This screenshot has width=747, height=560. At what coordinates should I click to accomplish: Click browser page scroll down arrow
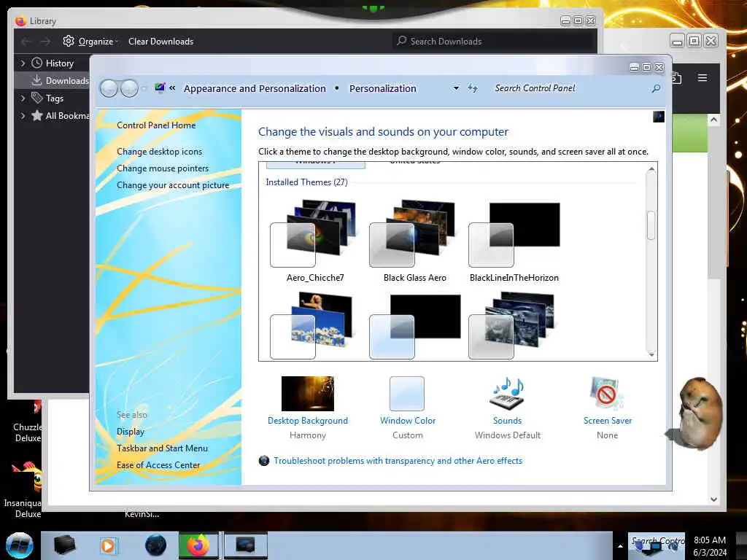click(x=713, y=499)
